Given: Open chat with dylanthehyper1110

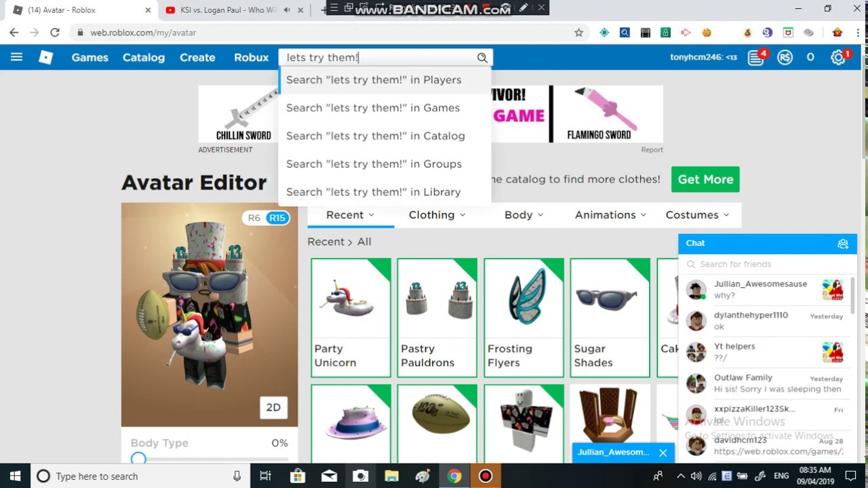Looking at the screenshot, I should (x=764, y=321).
